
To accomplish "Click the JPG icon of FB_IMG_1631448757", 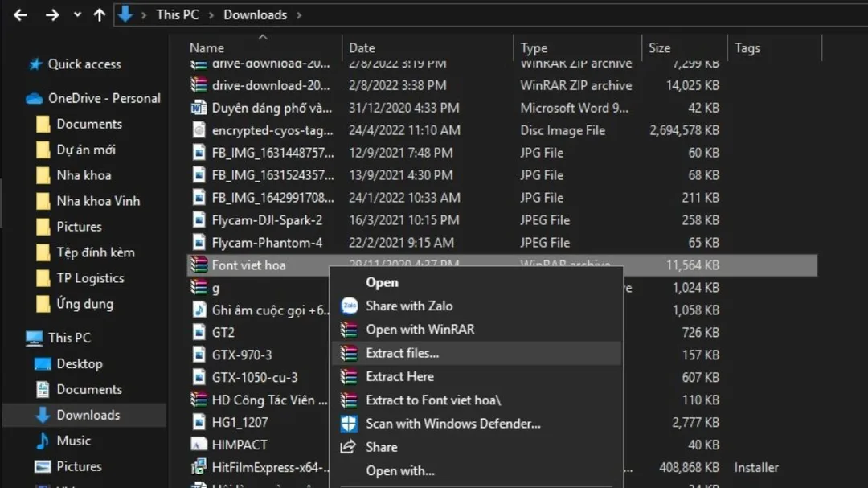I will [x=197, y=152].
